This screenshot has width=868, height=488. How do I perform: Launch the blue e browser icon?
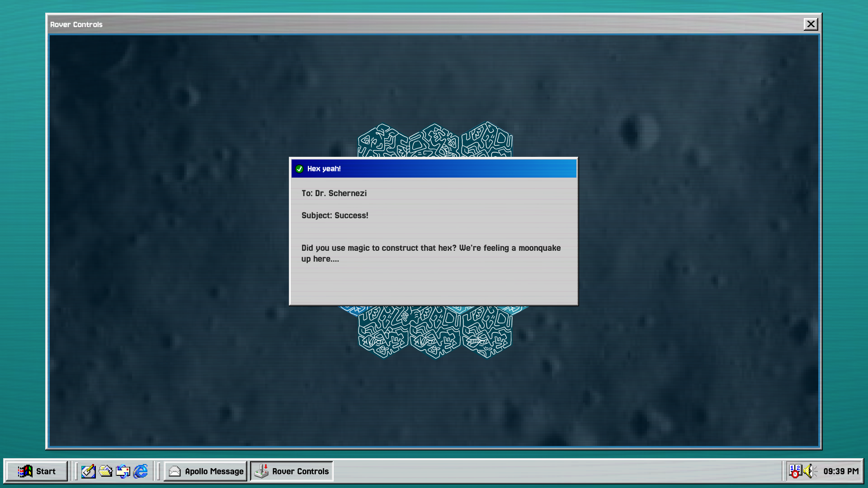pos(141,471)
